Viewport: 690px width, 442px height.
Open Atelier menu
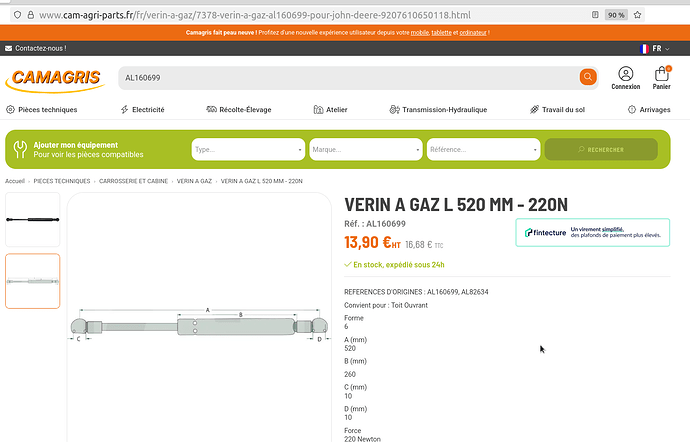coord(337,110)
